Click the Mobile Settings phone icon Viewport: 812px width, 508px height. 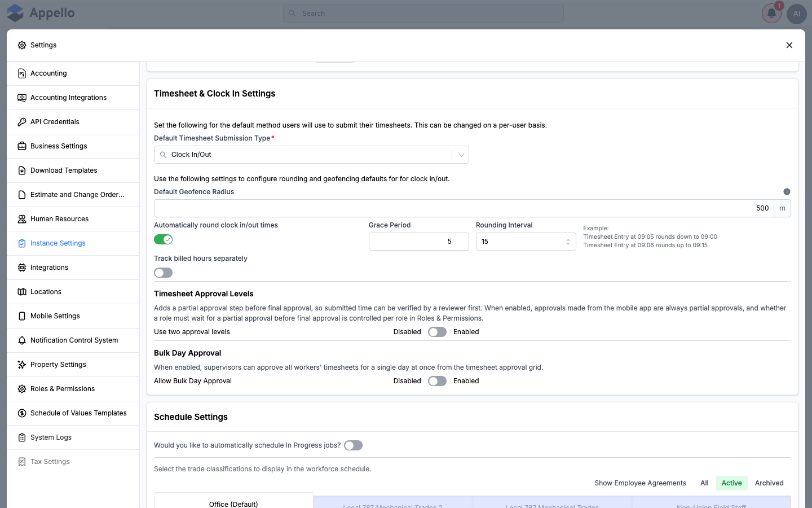22,316
